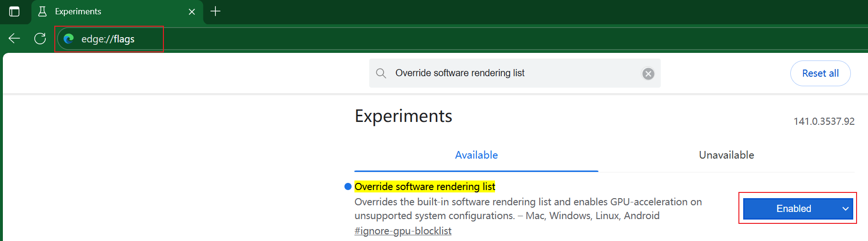Click the flask icon on Experiments tab
868x241 pixels.
pos(42,11)
